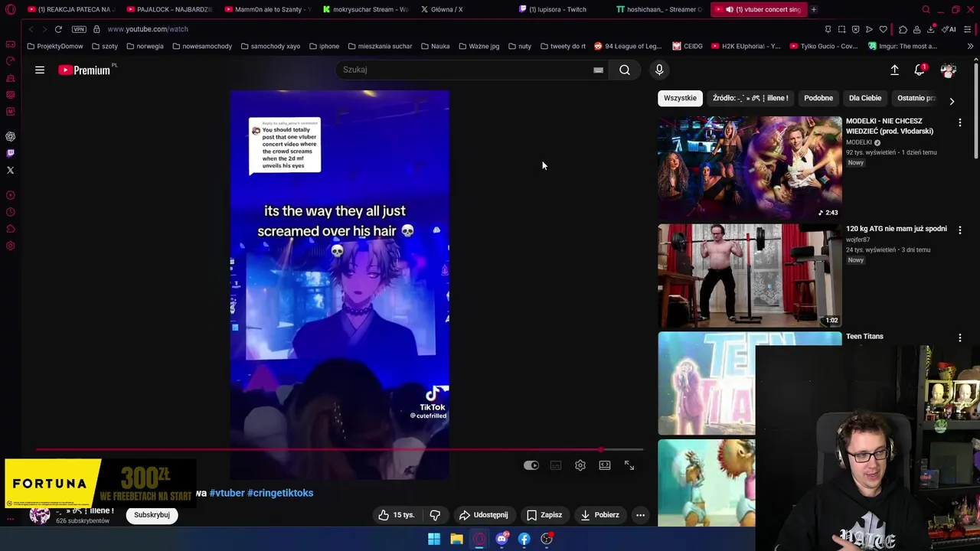Toggle subtitles button in player
The width and height of the screenshot is (980, 551).
(x=556, y=465)
